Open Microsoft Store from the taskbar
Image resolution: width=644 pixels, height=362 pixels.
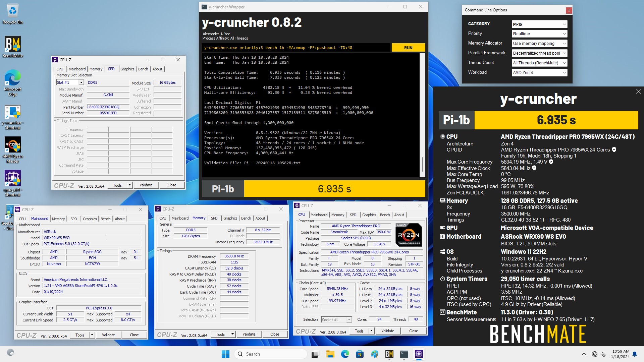(x=360, y=354)
